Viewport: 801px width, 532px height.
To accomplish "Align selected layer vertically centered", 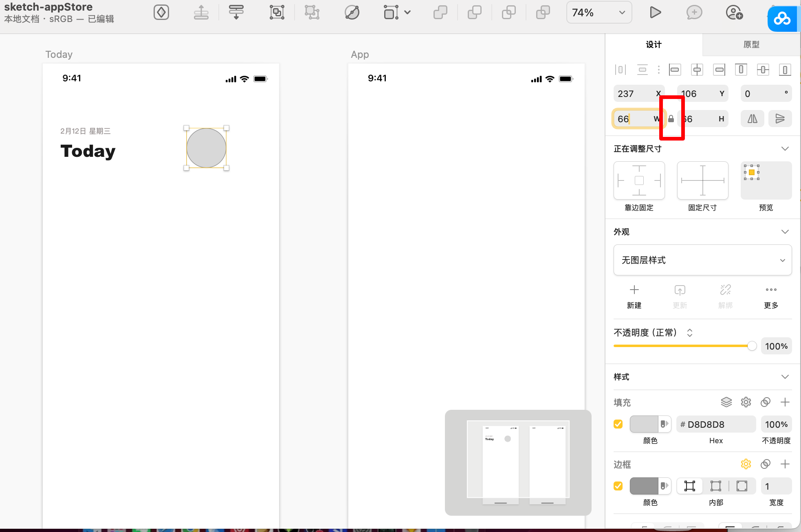I will (x=763, y=70).
